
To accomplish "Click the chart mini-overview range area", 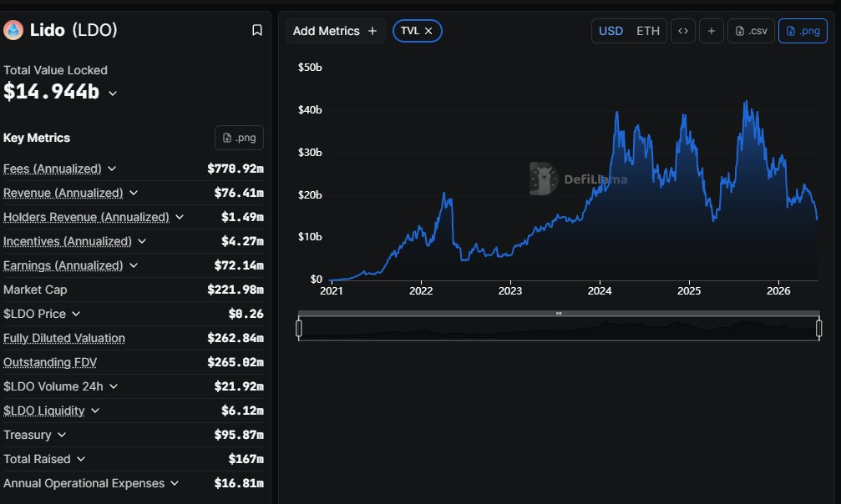I will [x=559, y=328].
